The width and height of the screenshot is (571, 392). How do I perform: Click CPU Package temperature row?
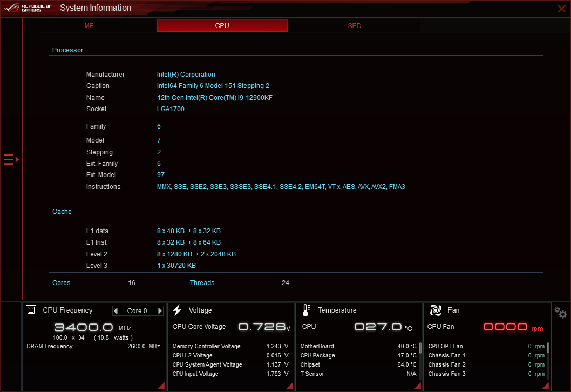358,355
